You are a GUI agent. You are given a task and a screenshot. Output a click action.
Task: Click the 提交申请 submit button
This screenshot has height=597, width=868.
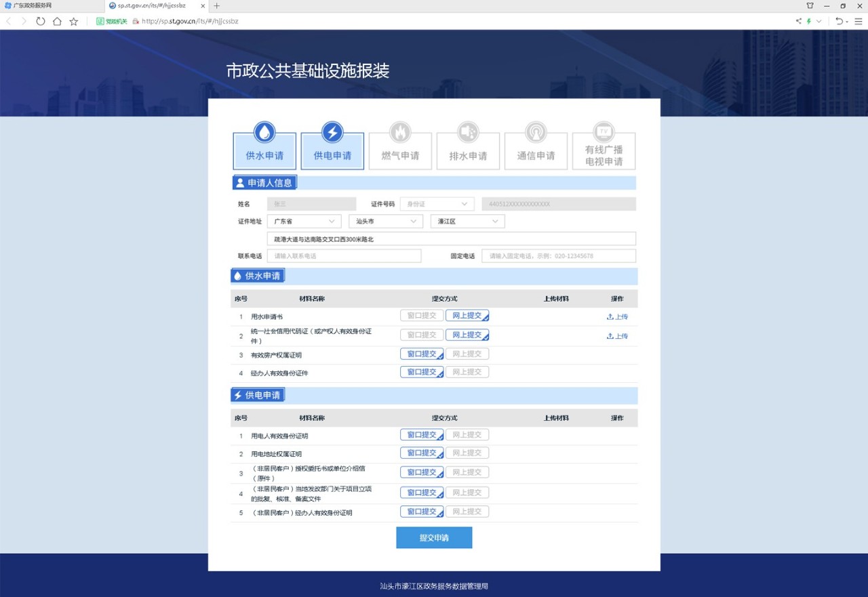pyautogui.click(x=434, y=537)
